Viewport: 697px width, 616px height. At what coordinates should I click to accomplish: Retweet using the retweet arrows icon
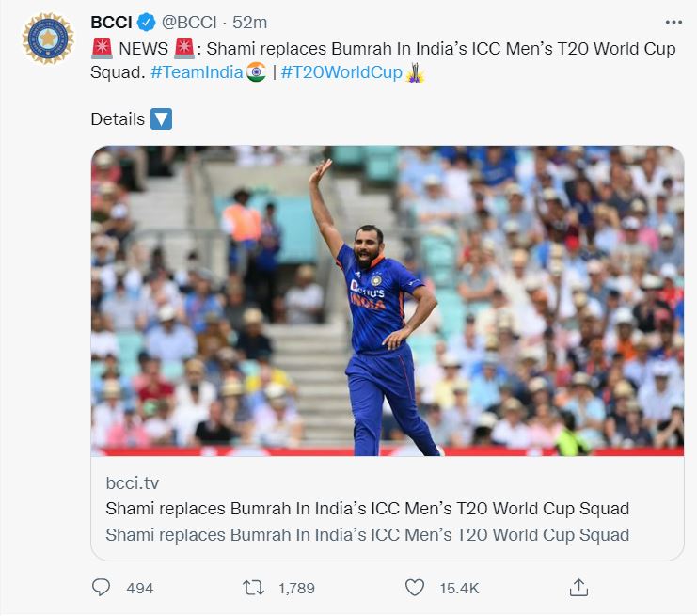(x=253, y=588)
